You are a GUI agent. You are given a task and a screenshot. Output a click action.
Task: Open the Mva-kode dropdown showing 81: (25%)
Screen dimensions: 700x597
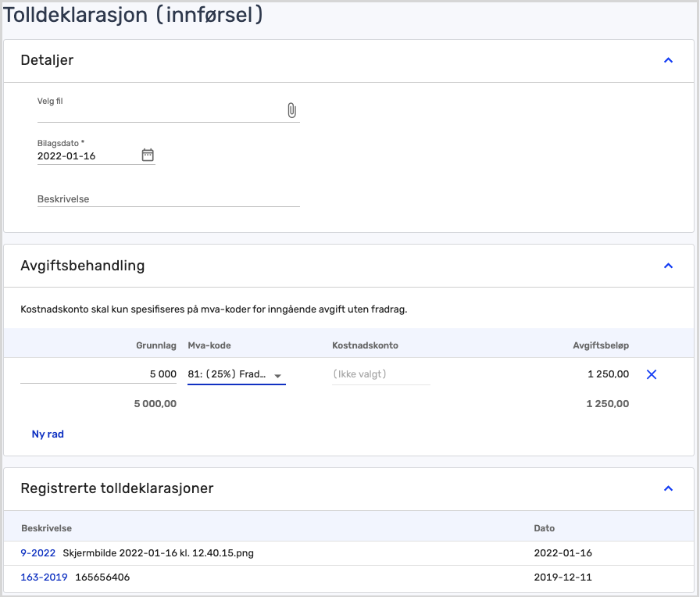(237, 374)
